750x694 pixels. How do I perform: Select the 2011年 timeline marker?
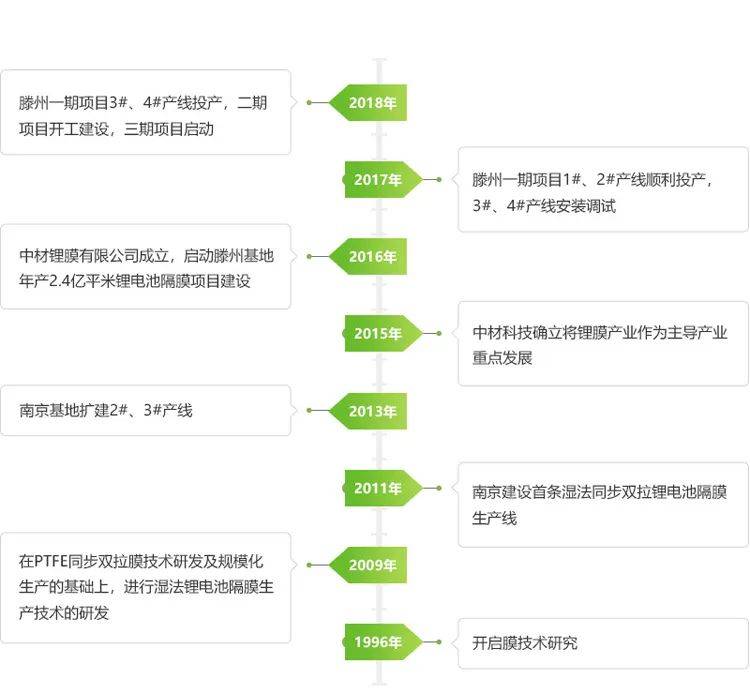tap(383, 488)
